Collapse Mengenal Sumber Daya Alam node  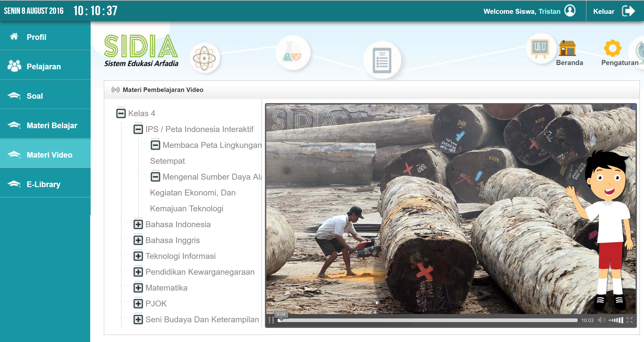tap(155, 177)
